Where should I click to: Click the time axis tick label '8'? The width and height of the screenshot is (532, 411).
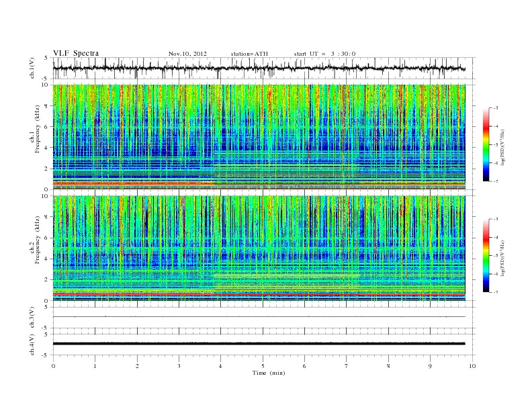click(388, 366)
